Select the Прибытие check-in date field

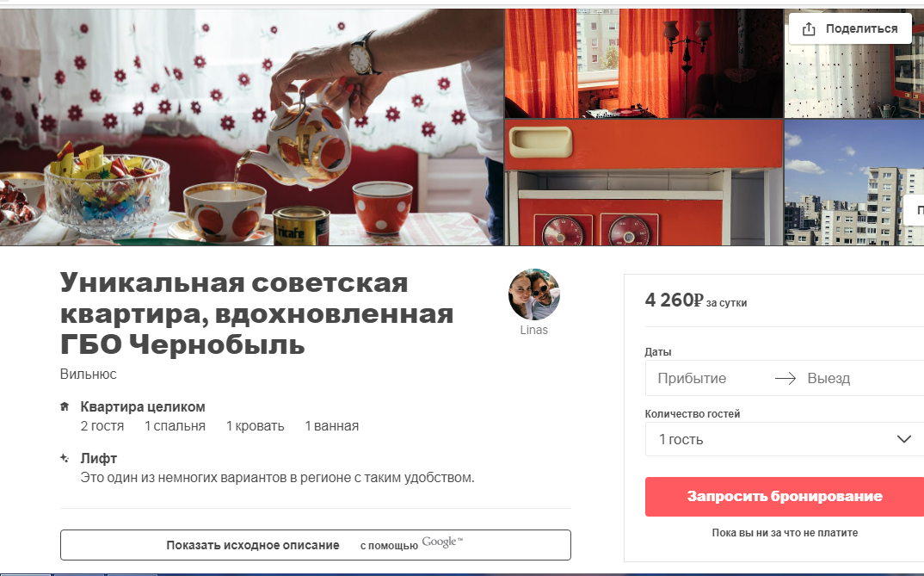707,379
